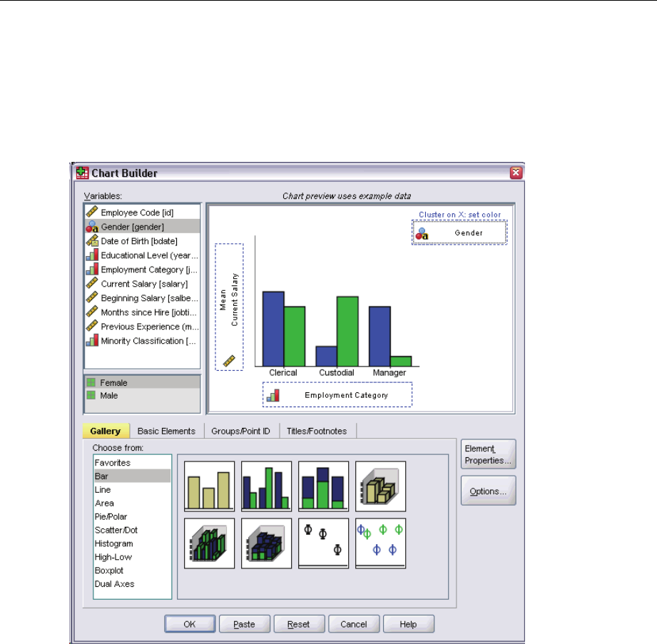Click the green Custodial bar in preview
Image resolution: width=657 pixels, height=644 pixels.
(347, 332)
